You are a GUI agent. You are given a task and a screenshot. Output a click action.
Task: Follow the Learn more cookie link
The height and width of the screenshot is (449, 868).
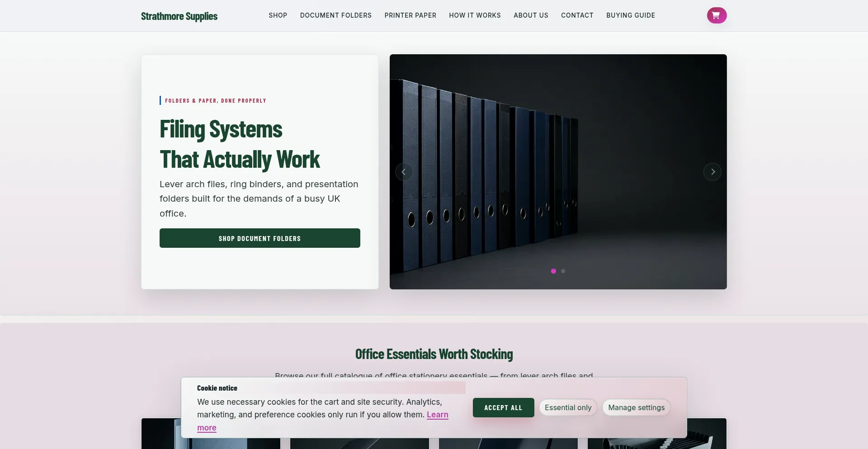pos(438,415)
